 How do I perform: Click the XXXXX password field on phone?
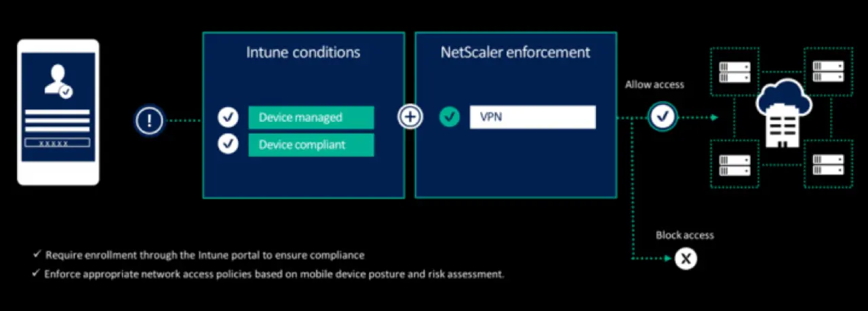tap(57, 143)
